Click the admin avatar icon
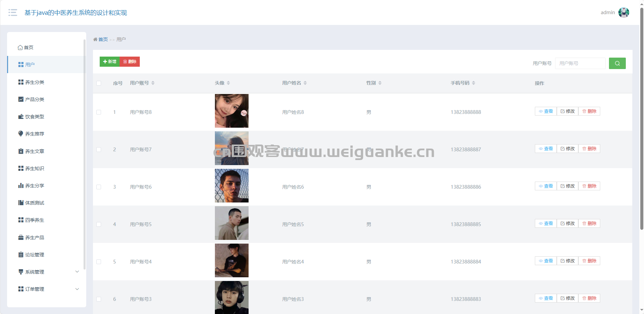 coord(624,12)
